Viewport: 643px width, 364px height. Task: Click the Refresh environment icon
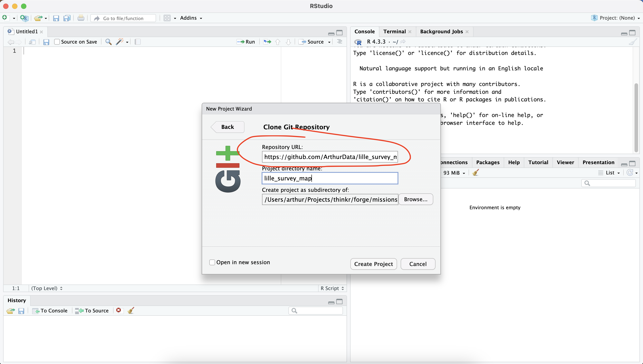(x=630, y=172)
